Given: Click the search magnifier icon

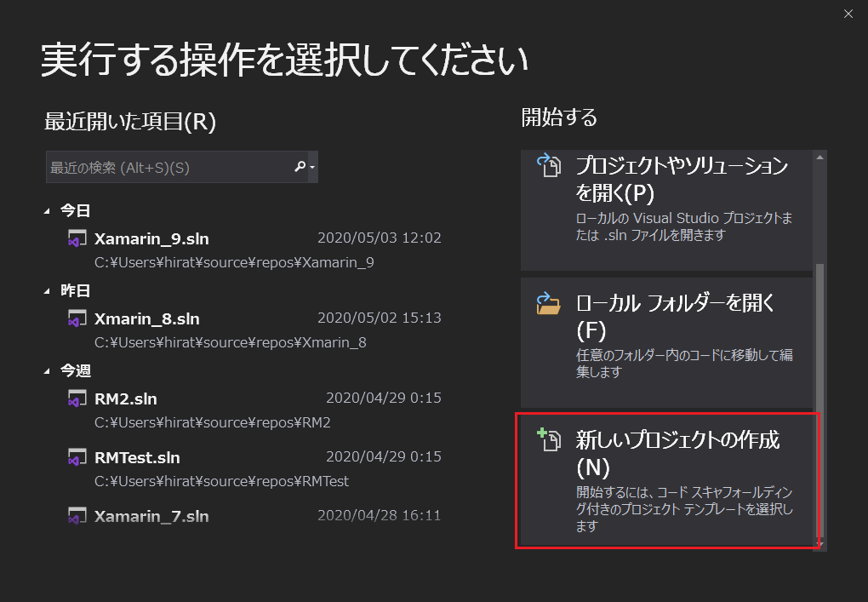Looking at the screenshot, I should coord(300,166).
